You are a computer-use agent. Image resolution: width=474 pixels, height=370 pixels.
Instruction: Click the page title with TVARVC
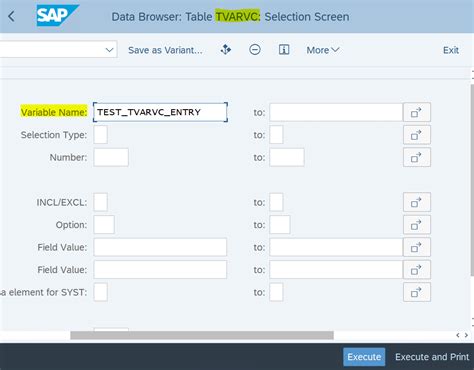tap(230, 17)
